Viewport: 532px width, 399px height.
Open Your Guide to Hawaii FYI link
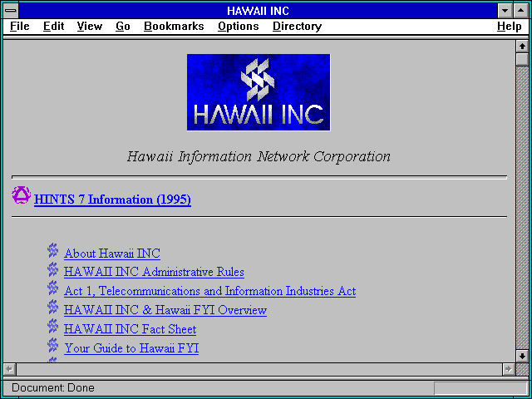point(131,348)
